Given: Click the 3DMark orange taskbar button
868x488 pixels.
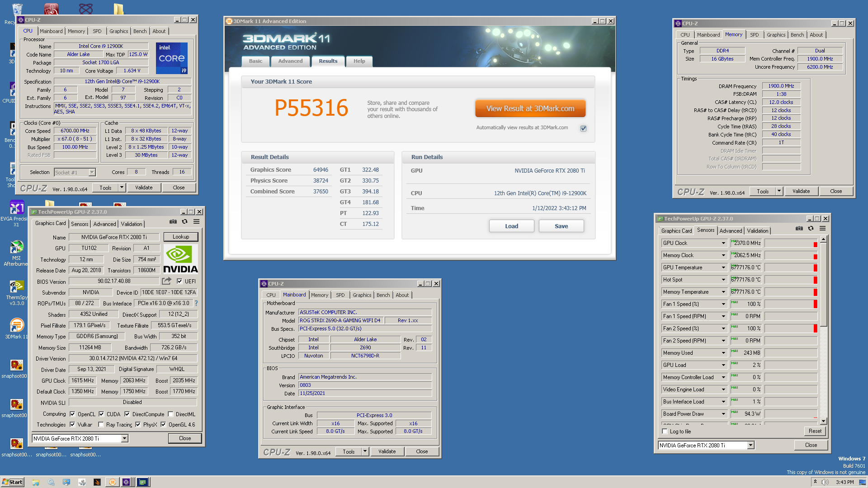Looking at the screenshot, I should 113,482.
